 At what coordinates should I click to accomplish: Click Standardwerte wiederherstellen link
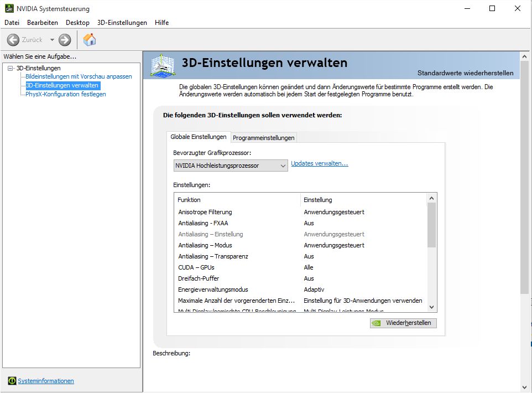[465, 73]
